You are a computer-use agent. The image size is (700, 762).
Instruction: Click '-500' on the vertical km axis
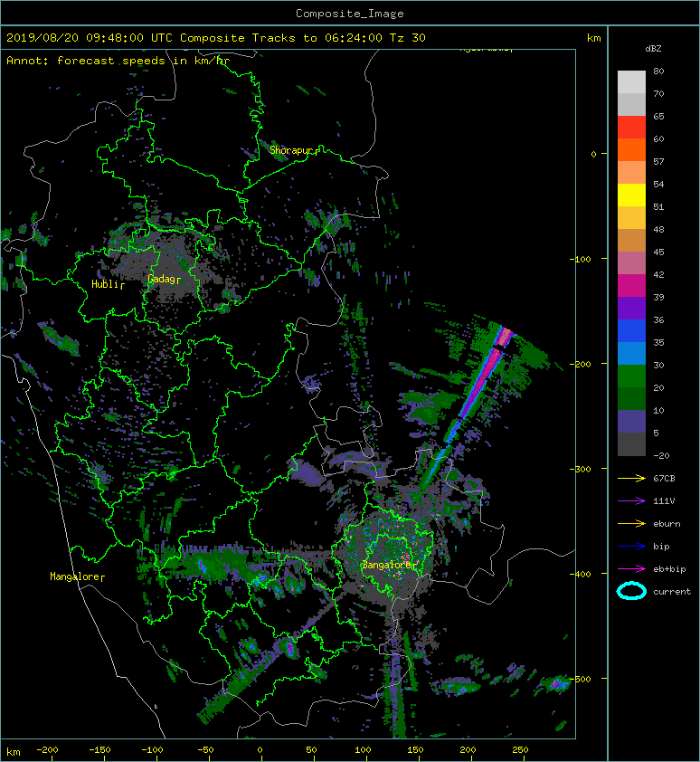click(580, 679)
